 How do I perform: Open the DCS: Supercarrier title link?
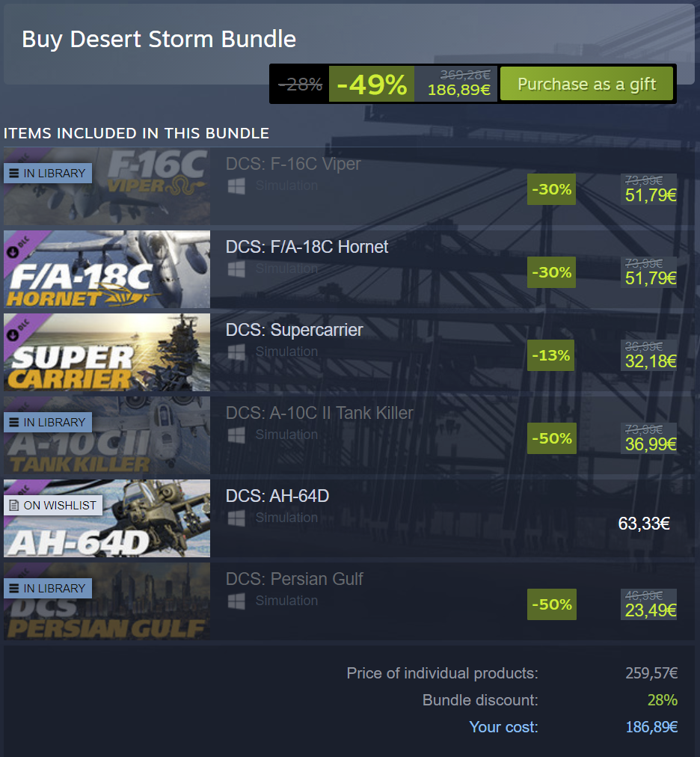(x=295, y=330)
